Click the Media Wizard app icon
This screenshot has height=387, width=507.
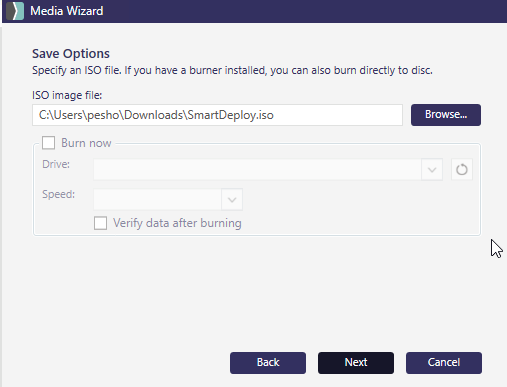(x=15, y=11)
